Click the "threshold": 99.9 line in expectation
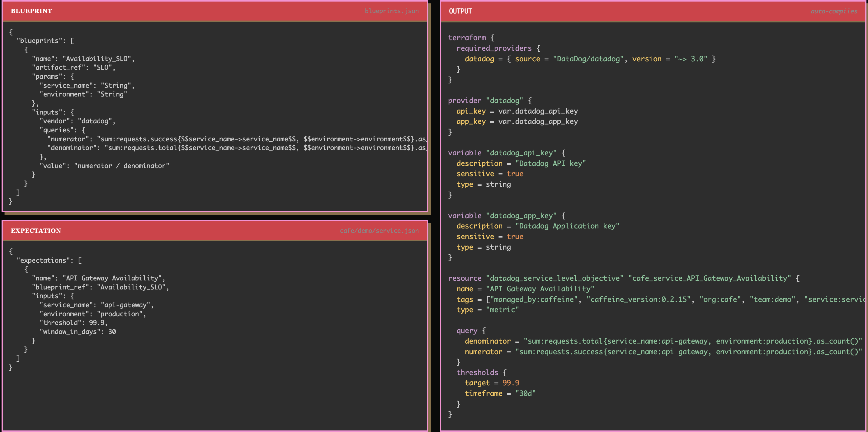The height and width of the screenshot is (432, 868). [73, 322]
